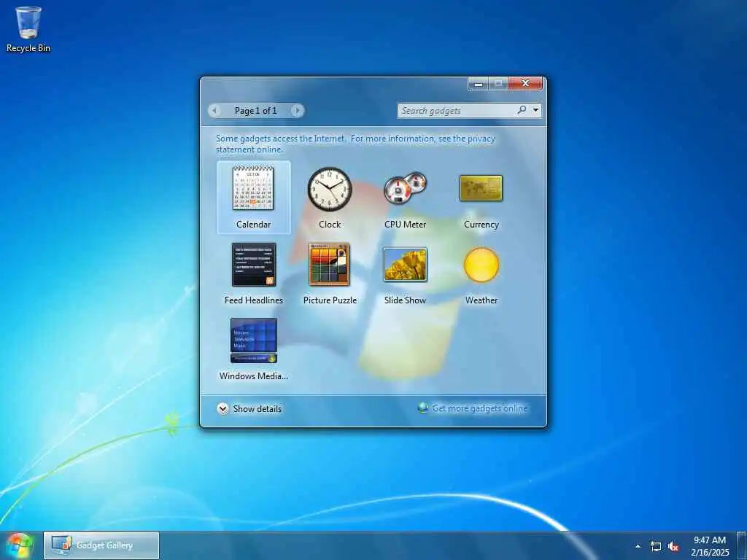Select the Picture Puzzle gadget icon
The height and width of the screenshot is (560, 747).
tap(329, 265)
